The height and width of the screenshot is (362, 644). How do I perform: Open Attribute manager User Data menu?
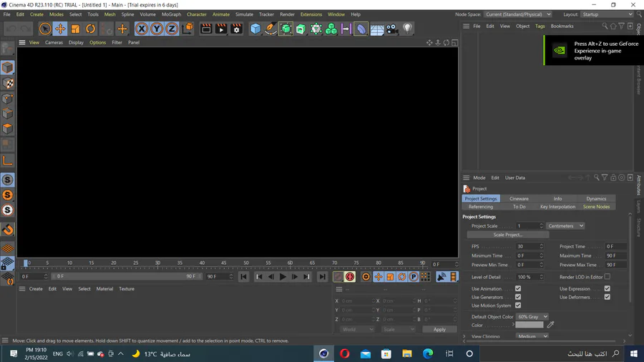click(x=514, y=177)
